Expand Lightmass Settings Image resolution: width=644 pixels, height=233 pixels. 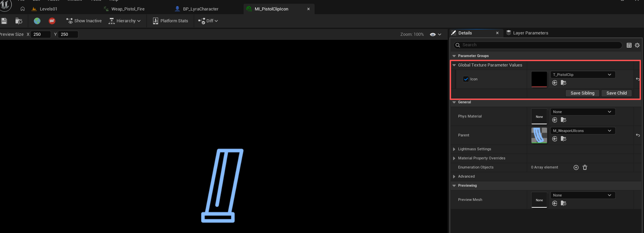(454, 149)
